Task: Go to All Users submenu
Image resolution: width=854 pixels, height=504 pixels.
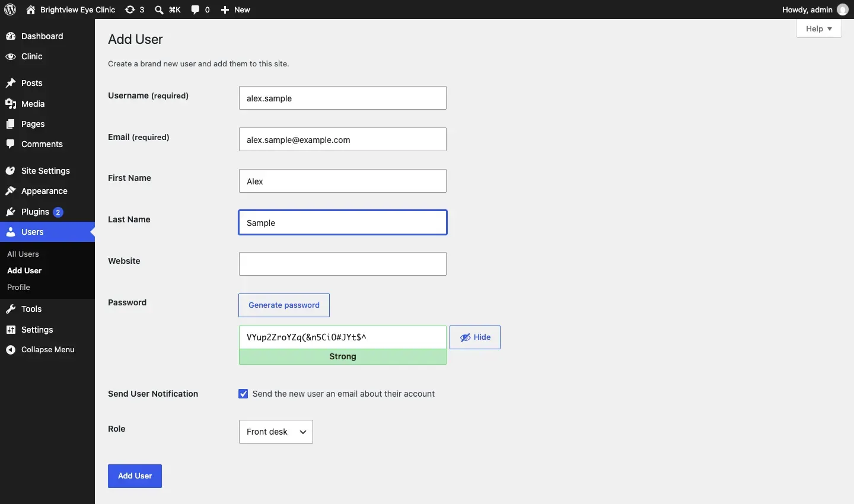Action: 24,254
